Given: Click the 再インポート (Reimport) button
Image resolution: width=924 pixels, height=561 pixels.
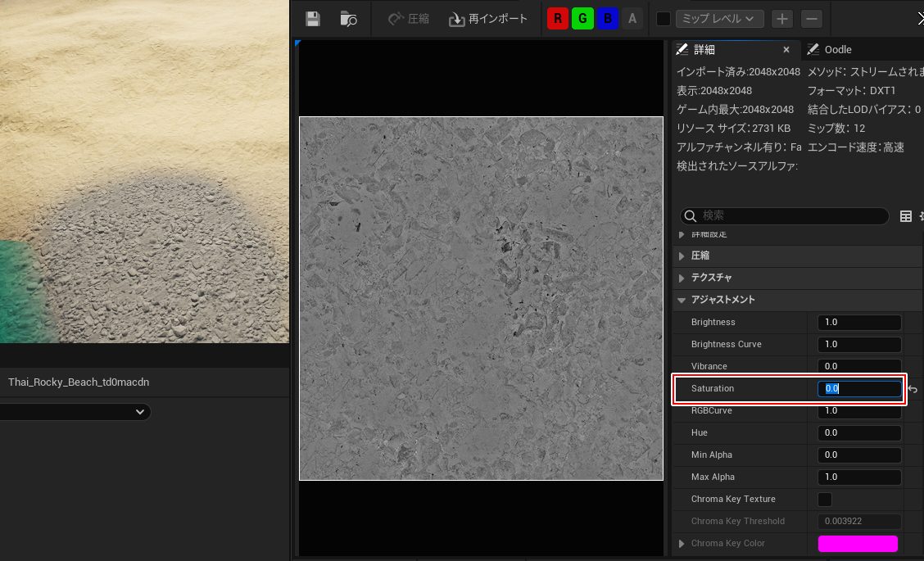Looking at the screenshot, I should point(487,19).
